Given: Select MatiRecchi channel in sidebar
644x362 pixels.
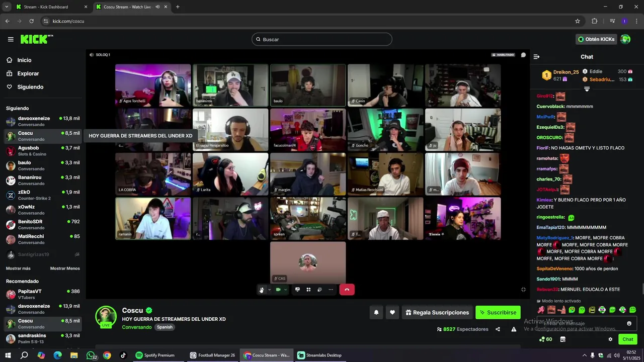Looking at the screenshot, I should click(x=43, y=239).
